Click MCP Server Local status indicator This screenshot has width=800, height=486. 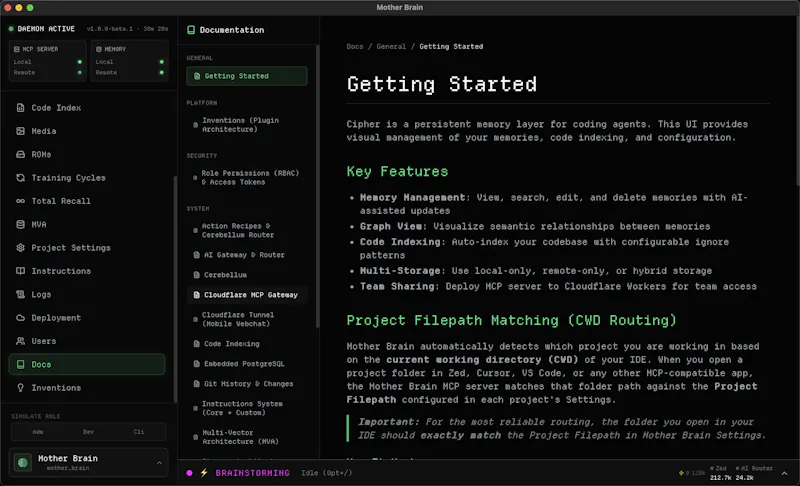pyautogui.click(x=80, y=62)
